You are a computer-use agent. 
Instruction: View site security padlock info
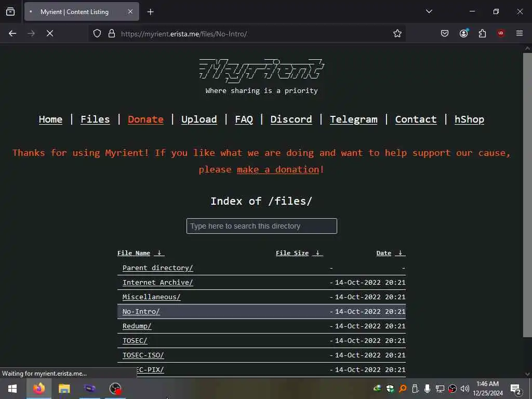tap(112, 34)
